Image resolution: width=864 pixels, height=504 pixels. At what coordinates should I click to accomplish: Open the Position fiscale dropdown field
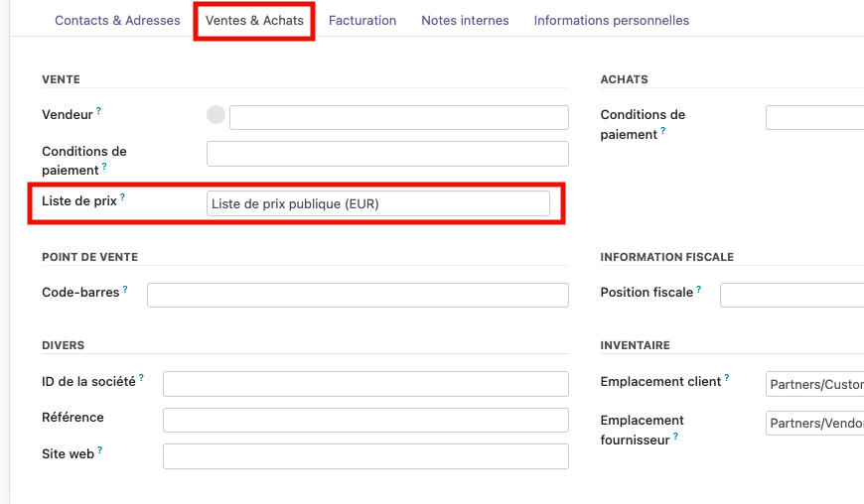pos(792,295)
